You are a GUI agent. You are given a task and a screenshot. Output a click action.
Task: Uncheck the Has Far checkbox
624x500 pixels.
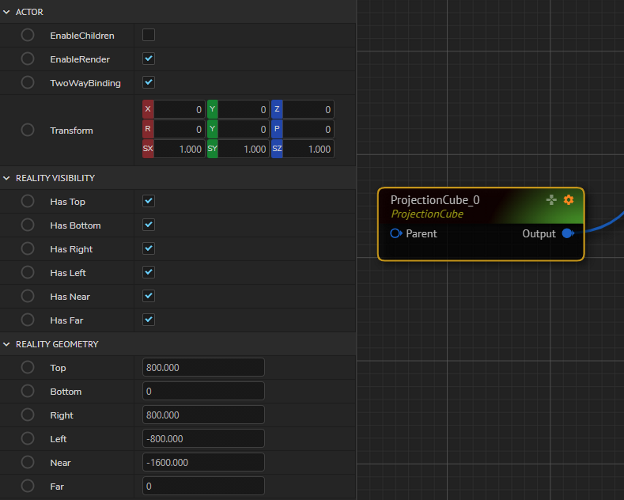[149, 320]
